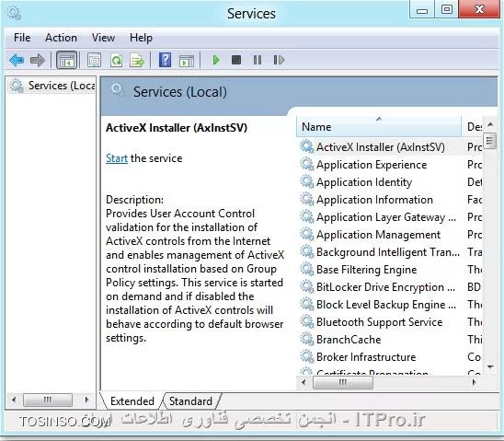
Task: Switch to the Extended tab
Action: (x=132, y=401)
